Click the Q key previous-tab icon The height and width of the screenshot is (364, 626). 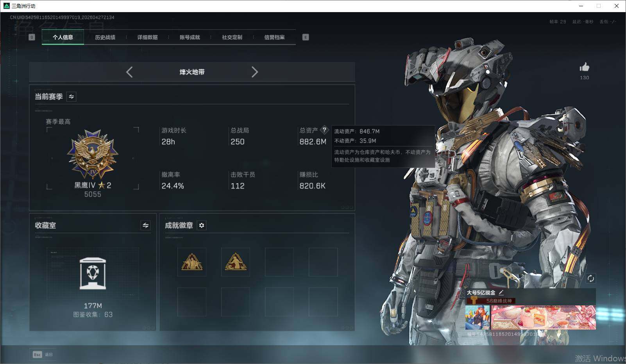[x=32, y=37]
